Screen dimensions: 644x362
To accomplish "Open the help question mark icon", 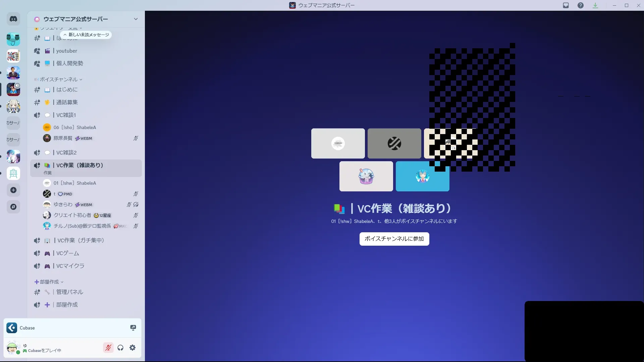I will (581, 5).
